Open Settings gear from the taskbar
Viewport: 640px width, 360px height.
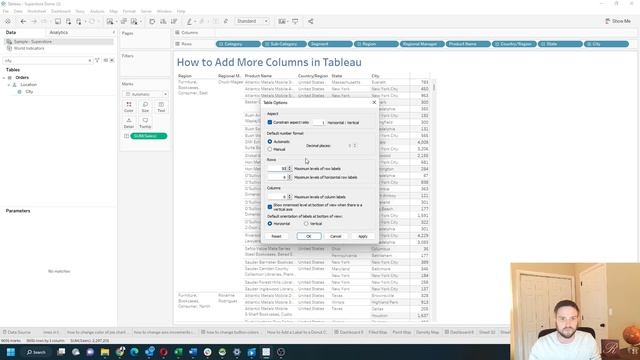pyautogui.click(x=237, y=352)
